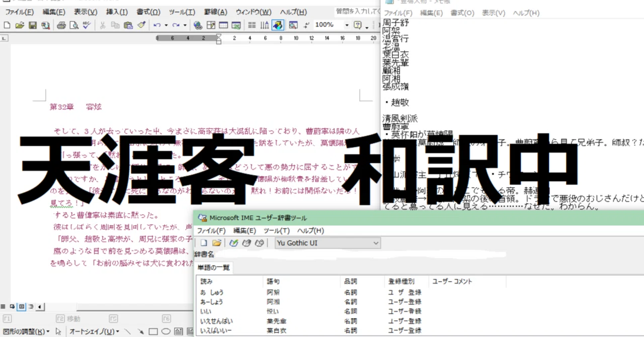
Task: Create a new blank document in Word
Action: coord(7,25)
